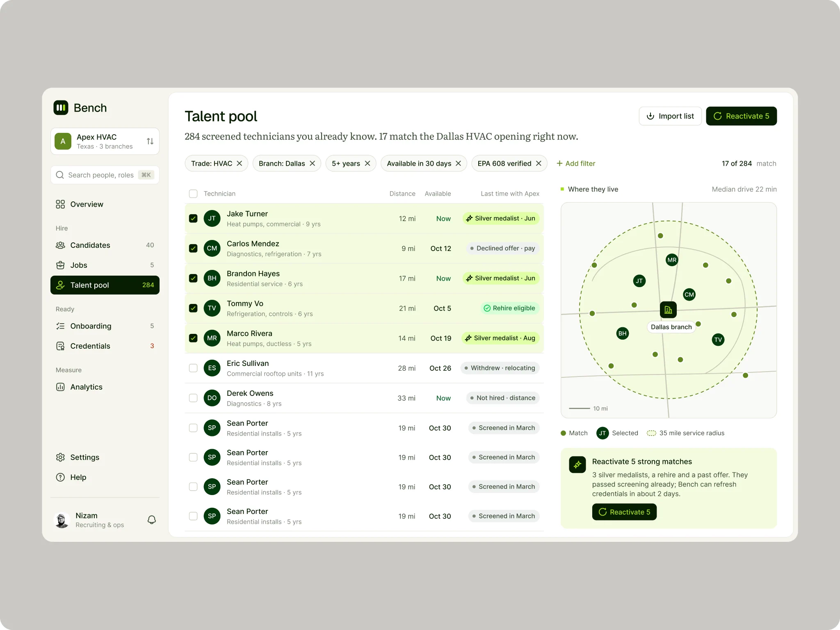Go to Candidates in sidebar
This screenshot has width=840, height=630.
[x=105, y=245]
